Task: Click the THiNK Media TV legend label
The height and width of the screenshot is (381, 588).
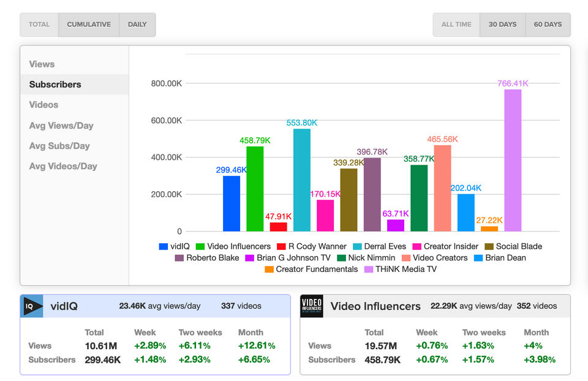Action: click(406, 270)
